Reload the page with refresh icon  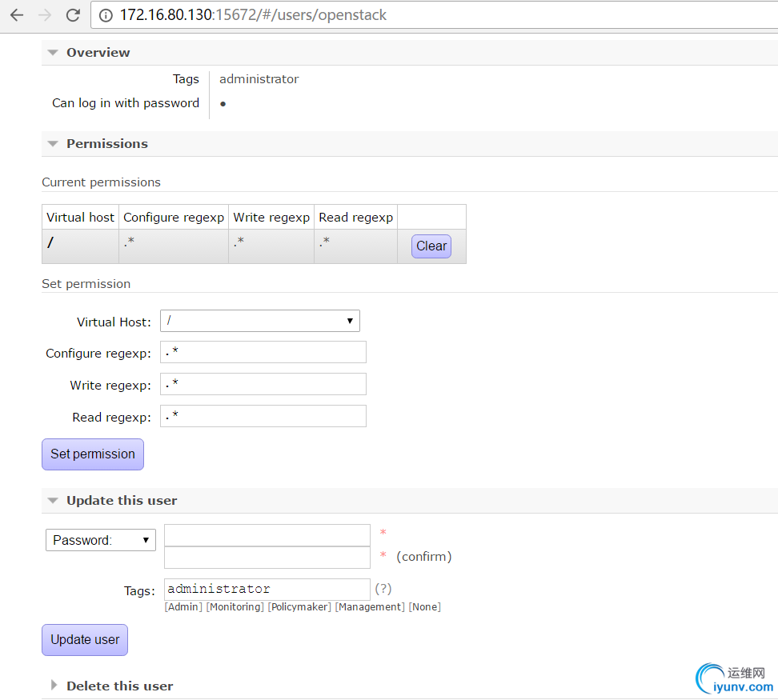coord(73,14)
